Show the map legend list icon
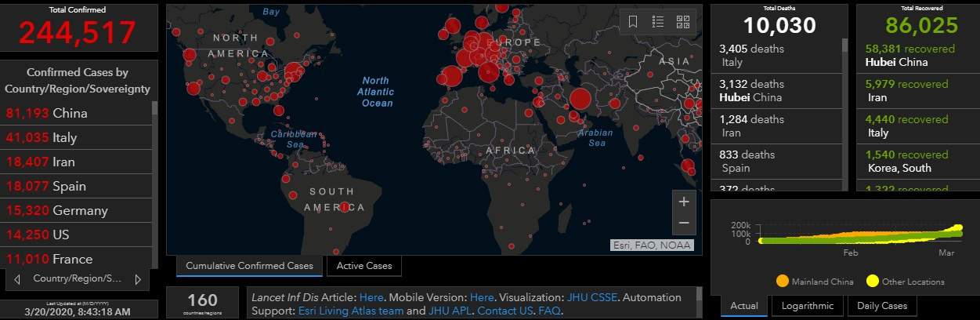This screenshot has width=980, height=320. pos(658,21)
